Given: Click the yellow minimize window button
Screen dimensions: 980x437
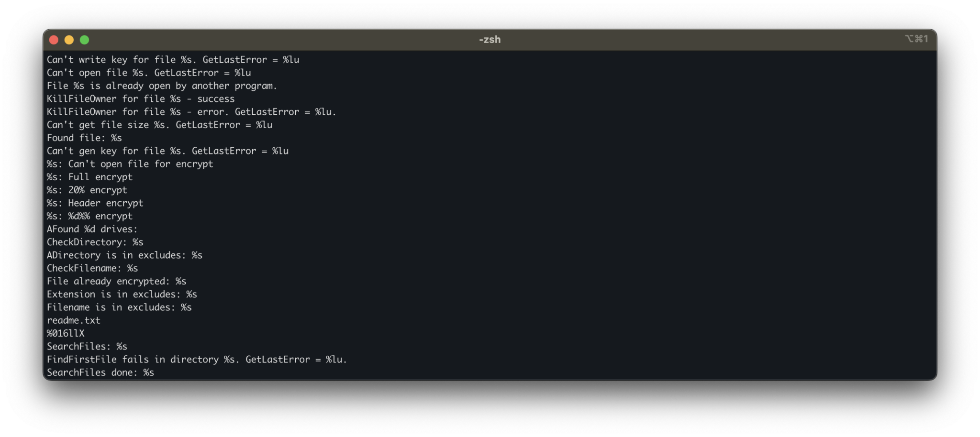Looking at the screenshot, I should point(69,40).
